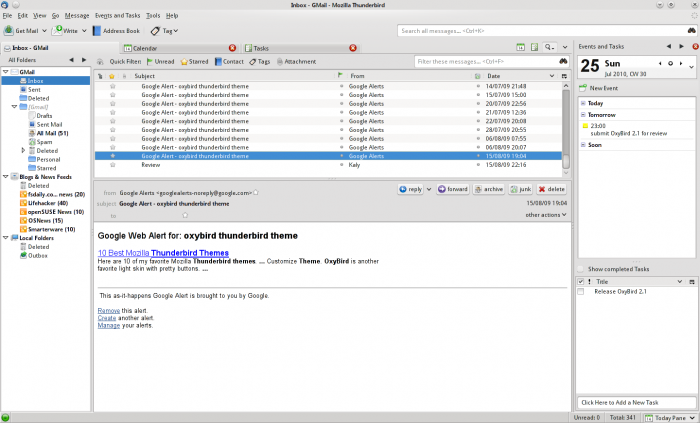The width and height of the screenshot is (700, 423).
Task: Click the forward button
Action: [453, 189]
